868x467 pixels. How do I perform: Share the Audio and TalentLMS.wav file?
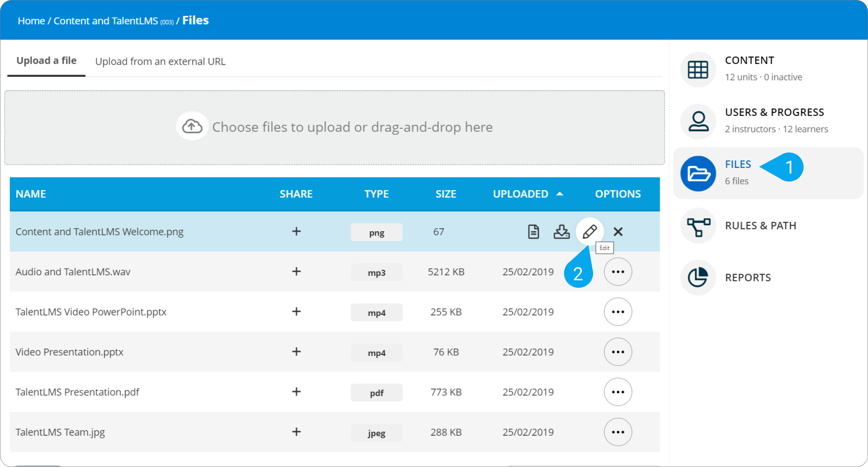click(x=296, y=271)
